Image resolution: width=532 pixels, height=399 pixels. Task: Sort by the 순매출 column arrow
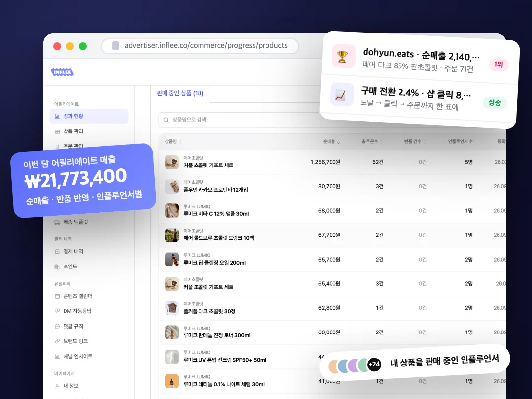tap(338, 142)
